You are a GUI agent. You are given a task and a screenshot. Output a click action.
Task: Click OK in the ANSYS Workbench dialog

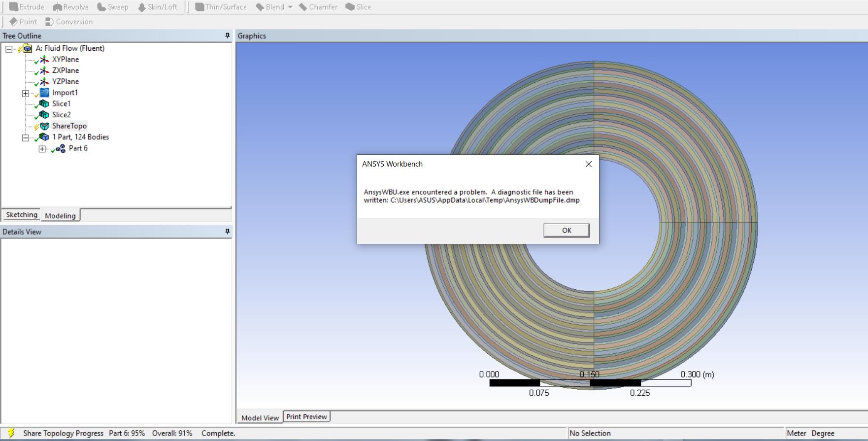pos(567,230)
